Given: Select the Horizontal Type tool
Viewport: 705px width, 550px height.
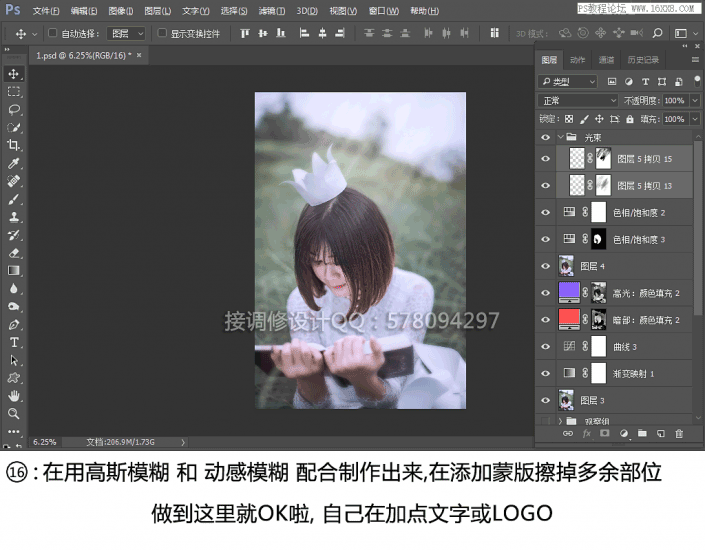Looking at the screenshot, I should point(14,342).
